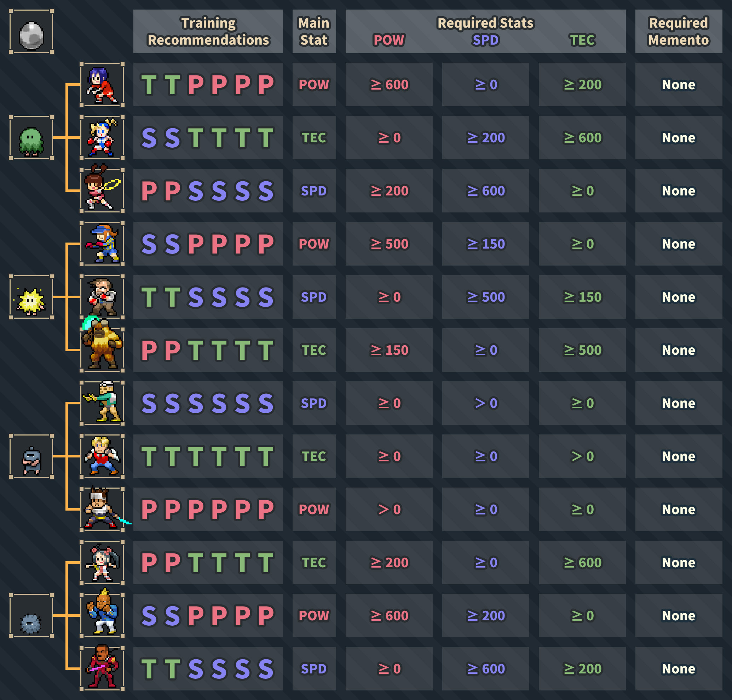Click the Training Recommendations column header
732x700 pixels.
208,32
